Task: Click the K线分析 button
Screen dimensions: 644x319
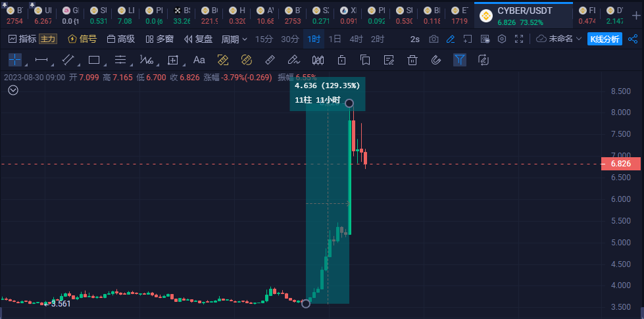Action: (x=605, y=39)
